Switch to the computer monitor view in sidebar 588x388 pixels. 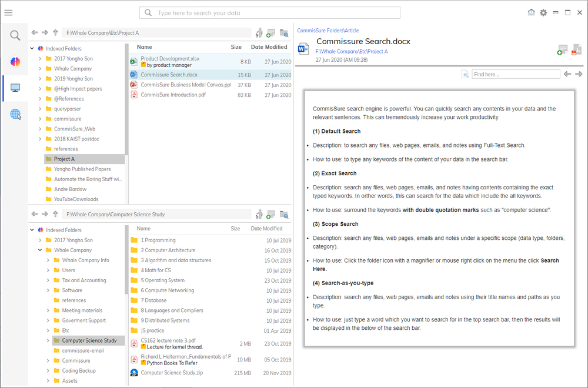point(15,88)
